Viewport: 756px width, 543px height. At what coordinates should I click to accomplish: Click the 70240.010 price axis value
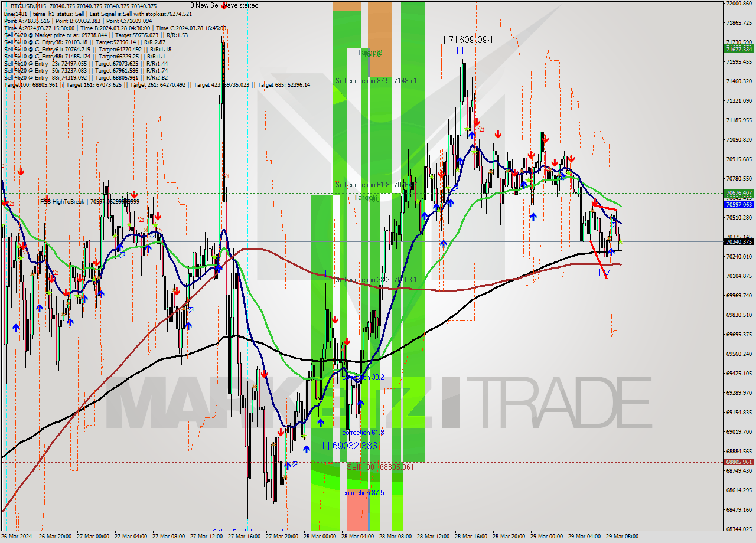[738, 256]
